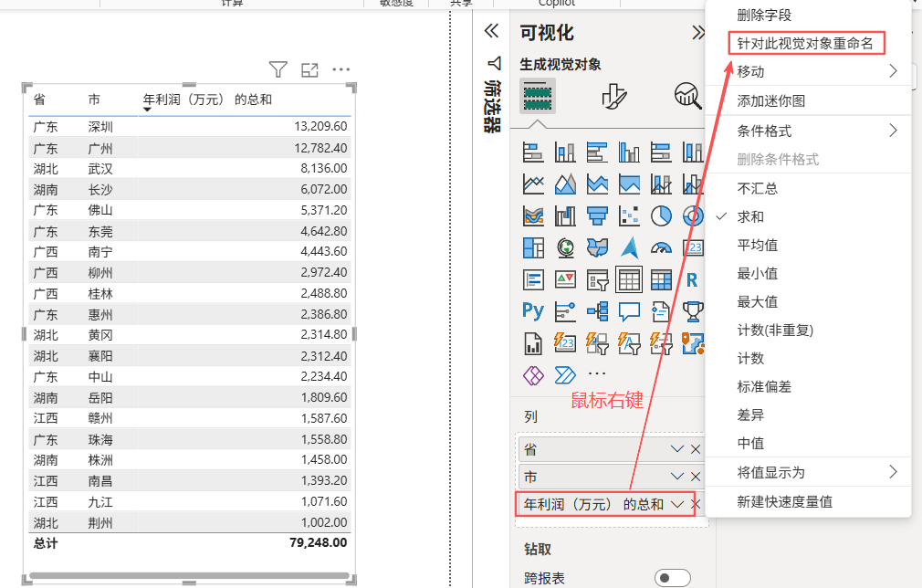Remove the 市 field from columns

pyautogui.click(x=696, y=477)
